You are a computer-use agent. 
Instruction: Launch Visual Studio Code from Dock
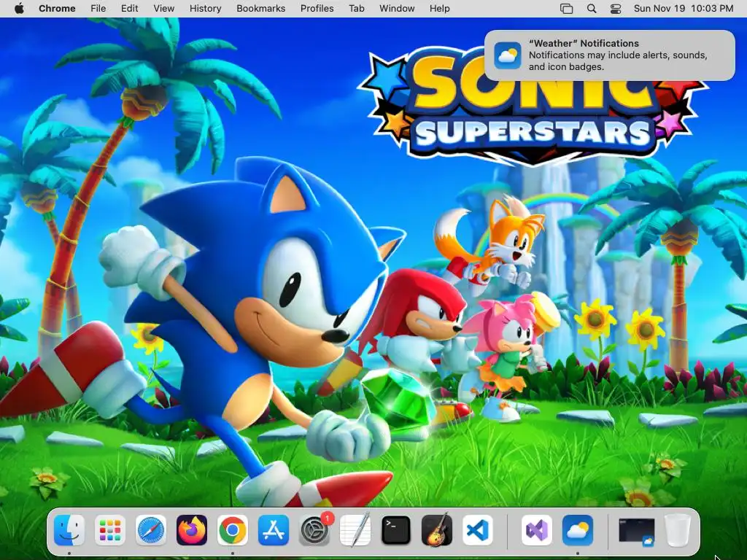[x=478, y=530]
